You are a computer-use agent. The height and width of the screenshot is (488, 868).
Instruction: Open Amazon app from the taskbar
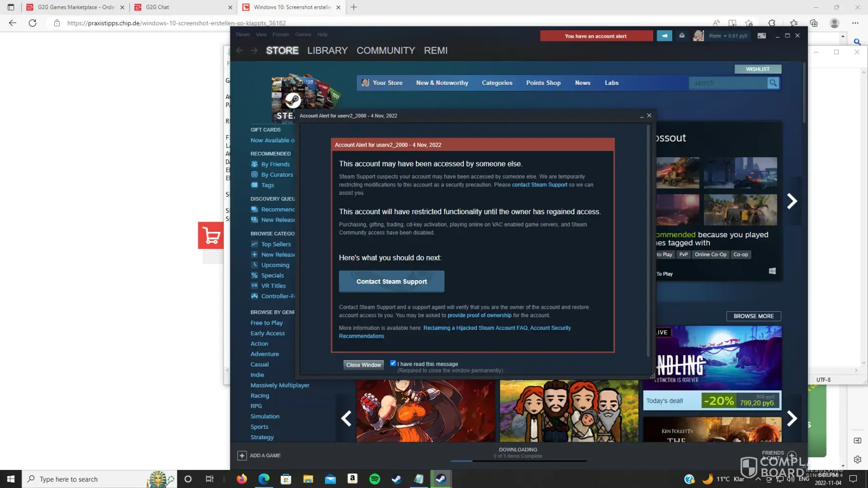tap(352, 479)
